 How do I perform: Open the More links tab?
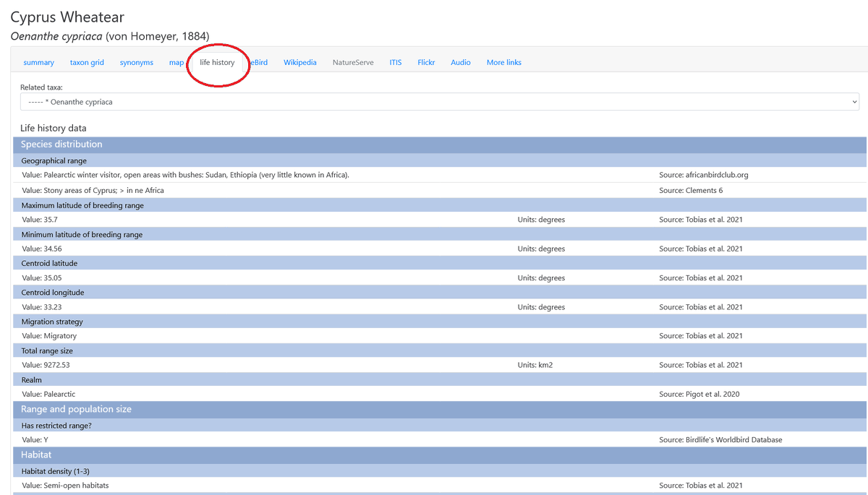pyautogui.click(x=504, y=63)
